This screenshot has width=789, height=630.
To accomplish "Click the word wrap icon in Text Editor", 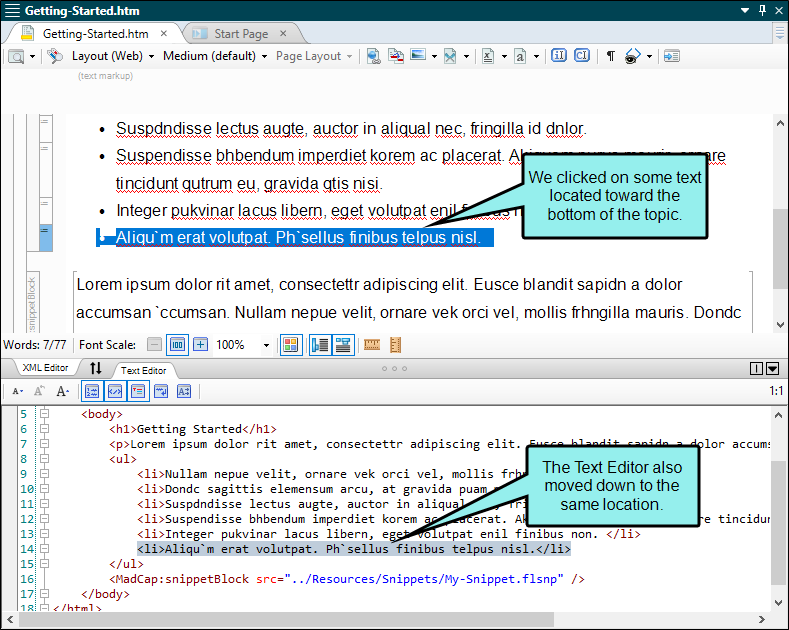I will tap(161, 391).
